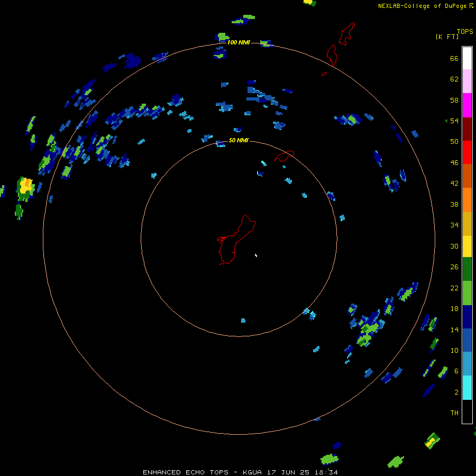
Task: Select legend value "30"
Action: (x=454, y=246)
